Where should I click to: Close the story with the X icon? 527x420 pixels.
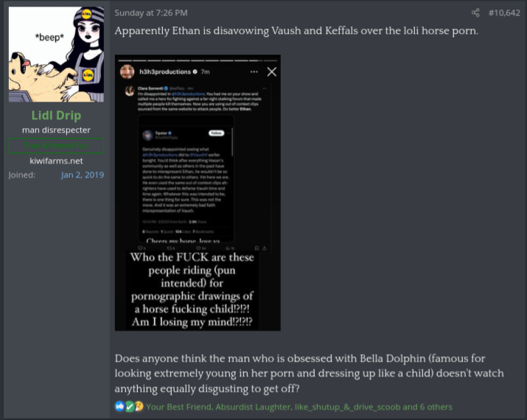click(271, 72)
